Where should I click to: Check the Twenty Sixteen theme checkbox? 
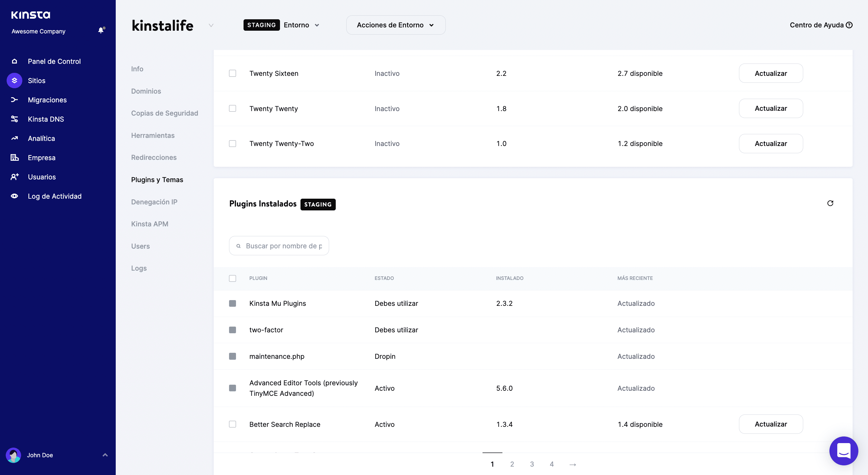coord(232,73)
